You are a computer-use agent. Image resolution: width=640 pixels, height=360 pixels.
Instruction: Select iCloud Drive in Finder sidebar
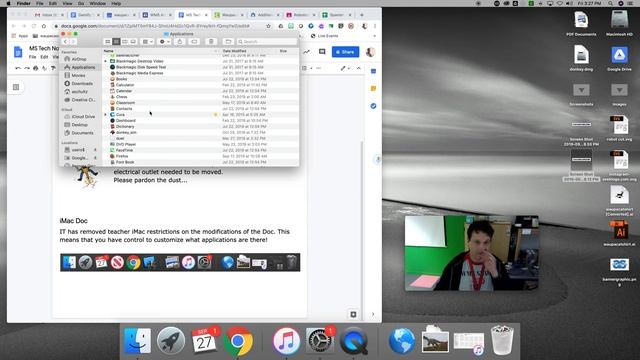click(81, 117)
